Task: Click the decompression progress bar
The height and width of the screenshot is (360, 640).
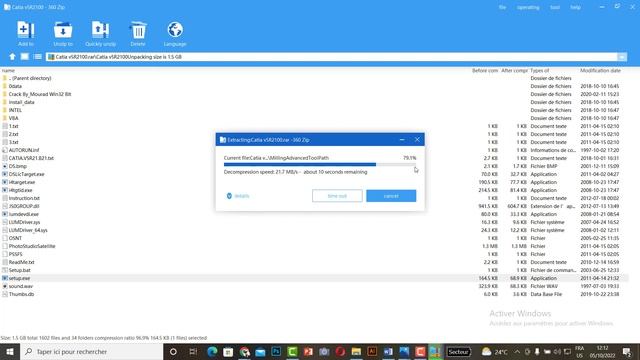Action: pyautogui.click(x=320, y=164)
